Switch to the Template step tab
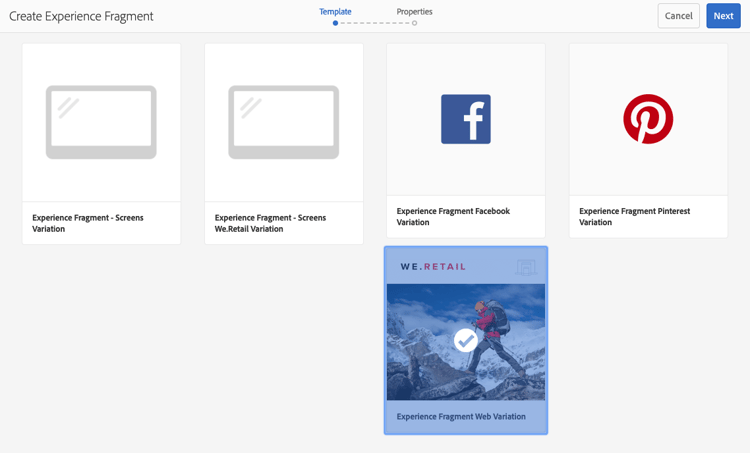This screenshot has height=453, width=750. coord(335,11)
